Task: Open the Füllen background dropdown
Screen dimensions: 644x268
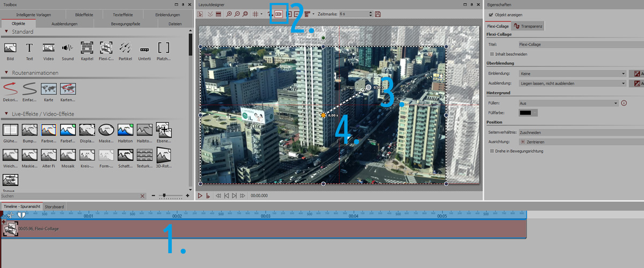Action: (x=568, y=103)
